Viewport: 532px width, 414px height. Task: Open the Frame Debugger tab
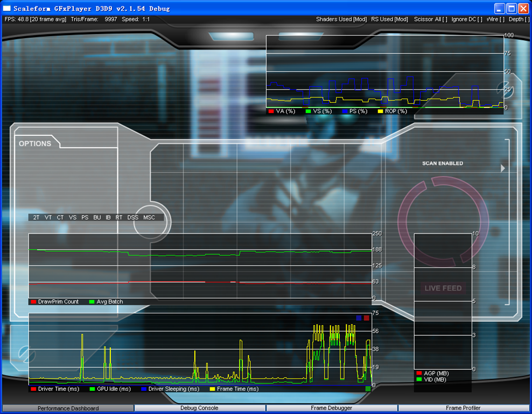point(332,408)
